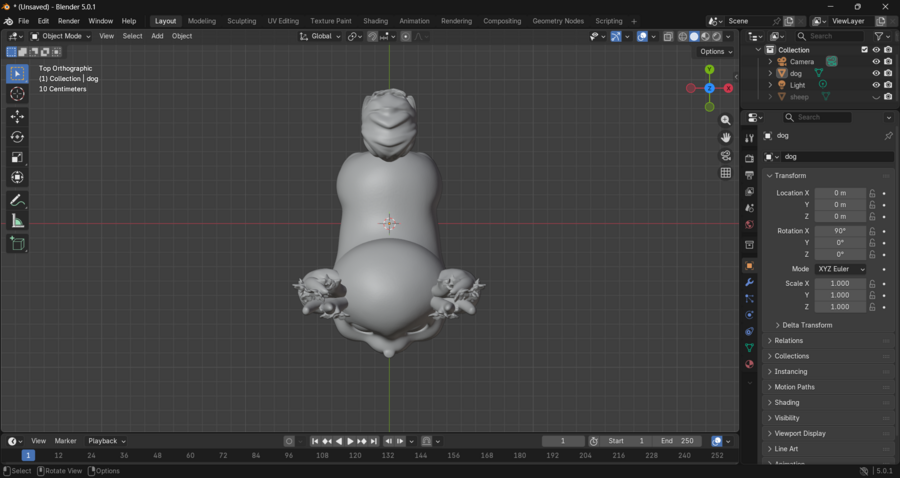Screen dimensions: 900x478
Task: Click the End frame field in the timeline
Action: (x=678, y=441)
